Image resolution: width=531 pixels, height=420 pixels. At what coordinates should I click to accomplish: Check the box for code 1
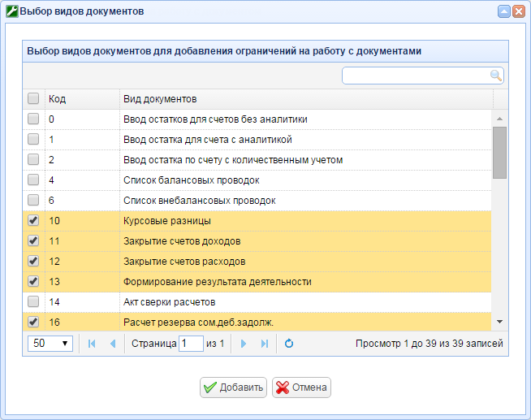click(x=33, y=139)
